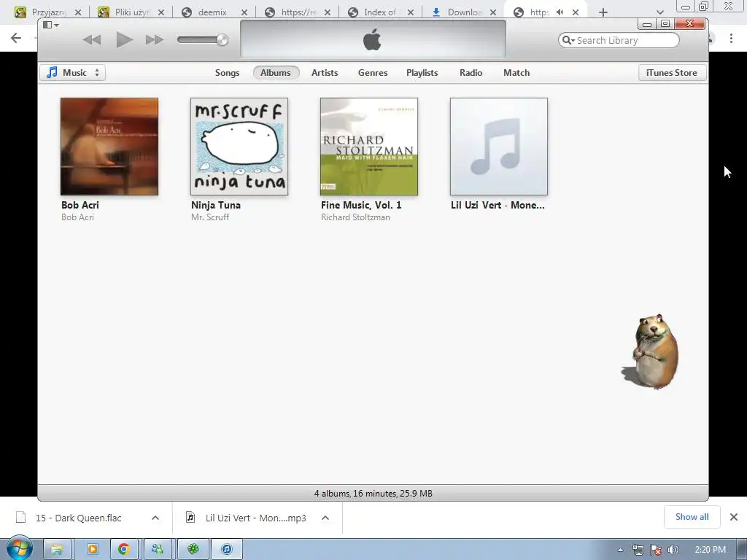
Task: Close the Chrome downloads bar
Action: click(734, 517)
